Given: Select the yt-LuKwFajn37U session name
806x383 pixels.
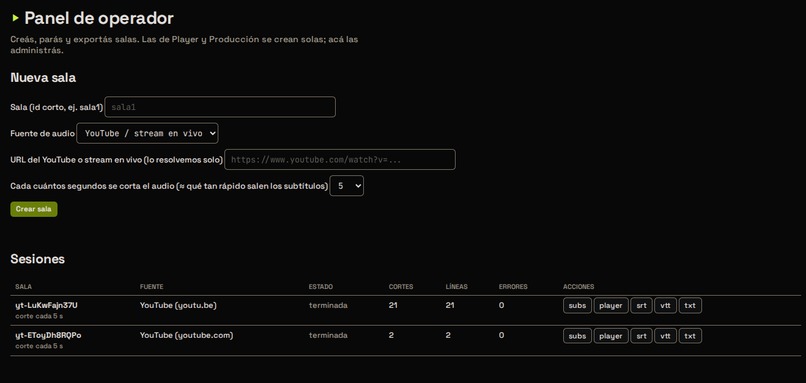Looking at the screenshot, I should tap(46, 305).
